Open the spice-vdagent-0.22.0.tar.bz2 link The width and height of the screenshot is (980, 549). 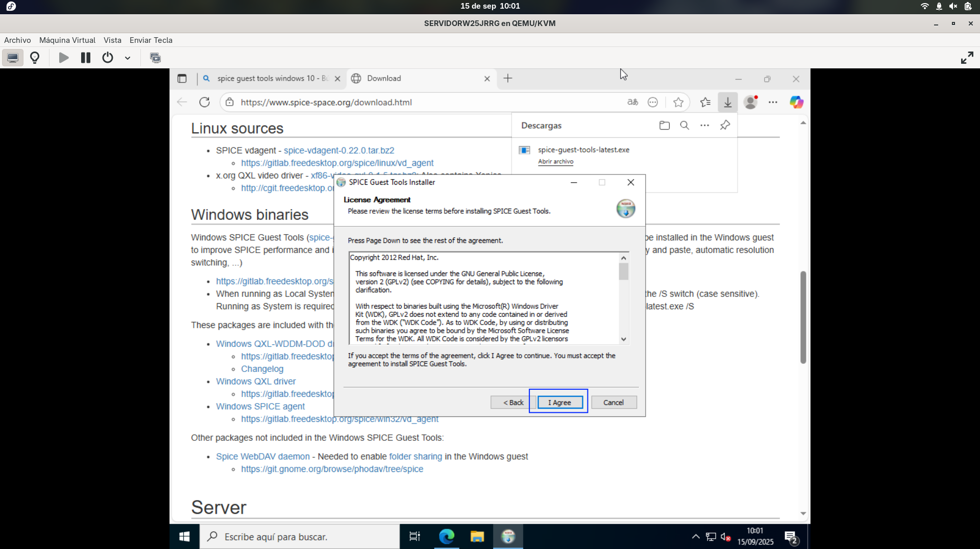pyautogui.click(x=339, y=151)
